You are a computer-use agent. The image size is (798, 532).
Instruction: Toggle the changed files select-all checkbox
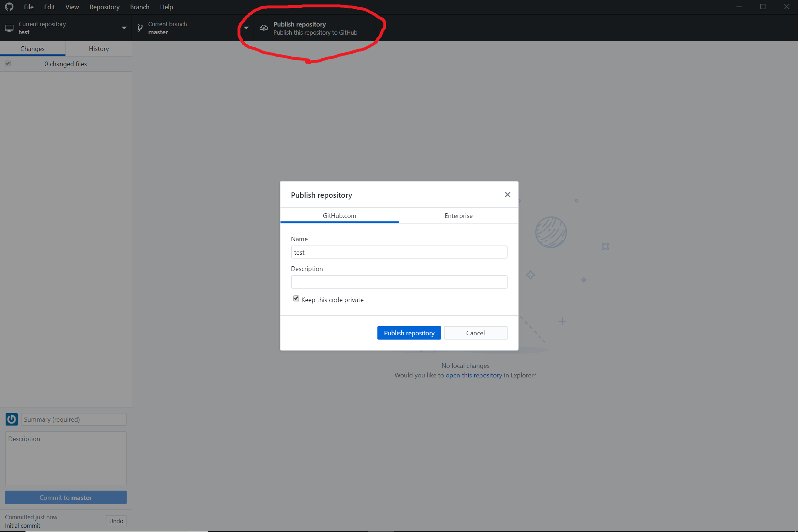(x=8, y=64)
